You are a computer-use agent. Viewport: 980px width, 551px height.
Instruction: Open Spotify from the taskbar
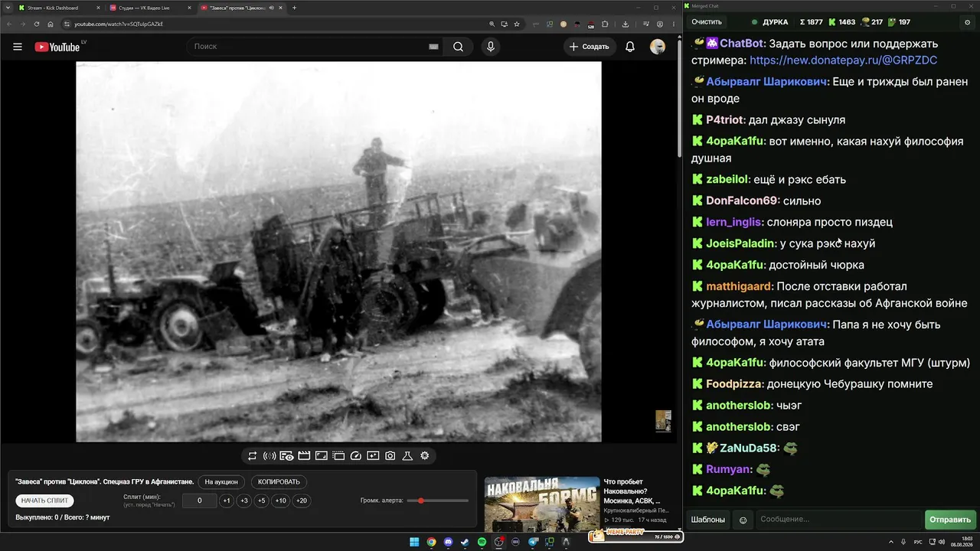coord(482,542)
